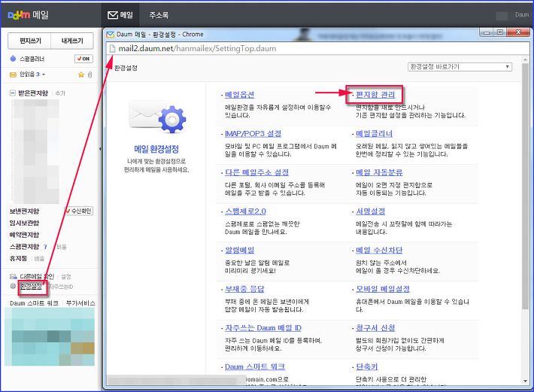This screenshot has width=534, height=392.
Task: Open the 휴지통 folder
Action: 18,258
